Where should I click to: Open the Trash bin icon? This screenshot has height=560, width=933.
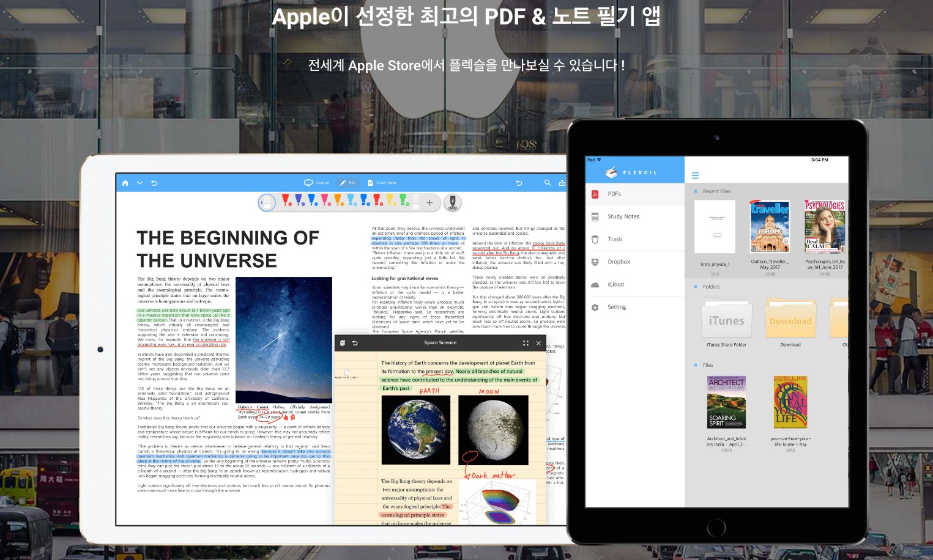point(595,239)
